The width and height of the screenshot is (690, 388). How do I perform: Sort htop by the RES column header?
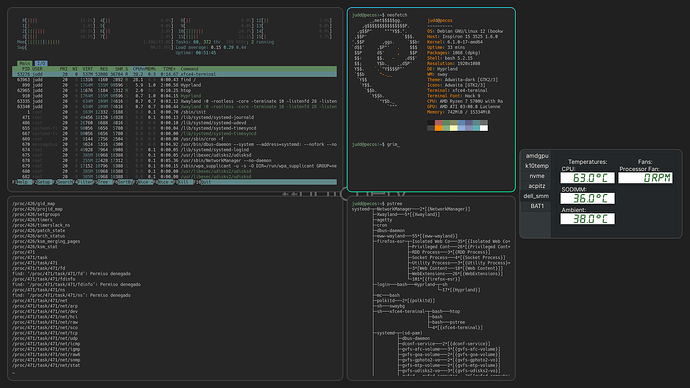pyautogui.click(x=104, y=69)
